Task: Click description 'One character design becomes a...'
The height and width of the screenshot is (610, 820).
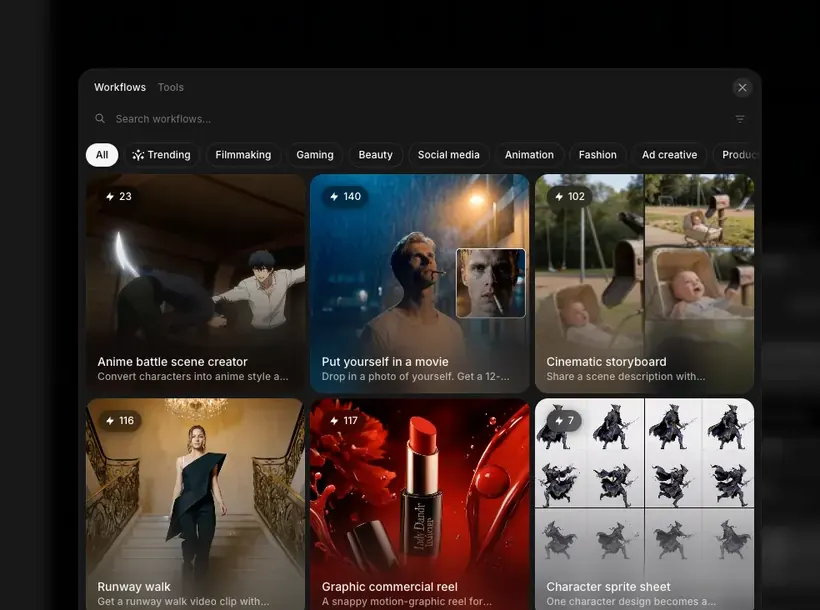Action: tap(631, 602)
